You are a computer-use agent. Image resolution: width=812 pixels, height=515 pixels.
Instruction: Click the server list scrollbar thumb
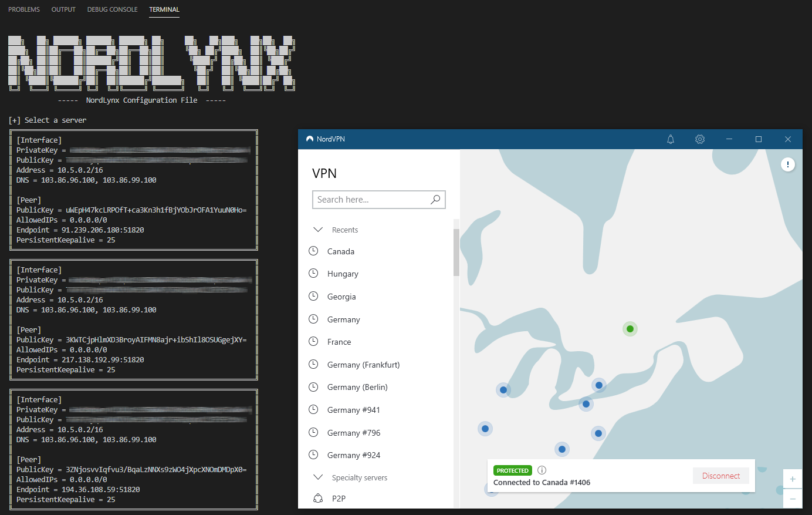tap(456, 253)
